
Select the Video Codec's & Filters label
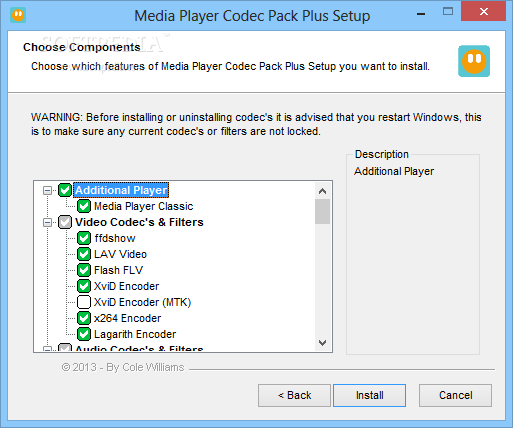pos(139,222)
